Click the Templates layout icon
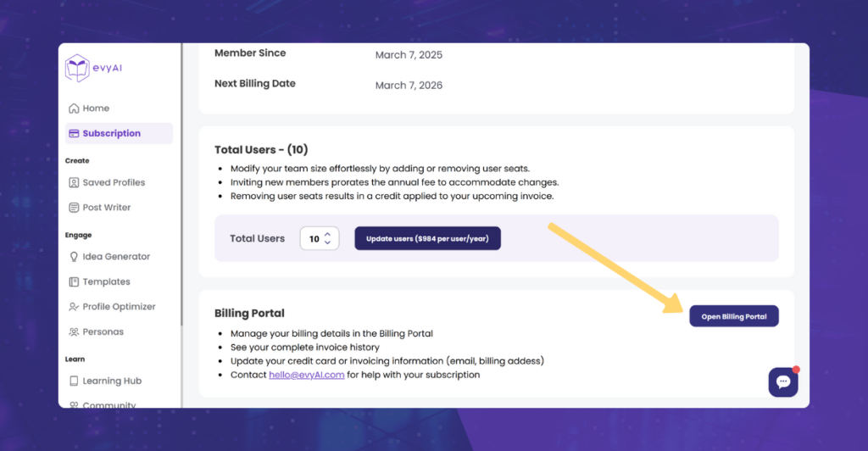The width and height of the screenshot is (868, 451). click(74, 281)
